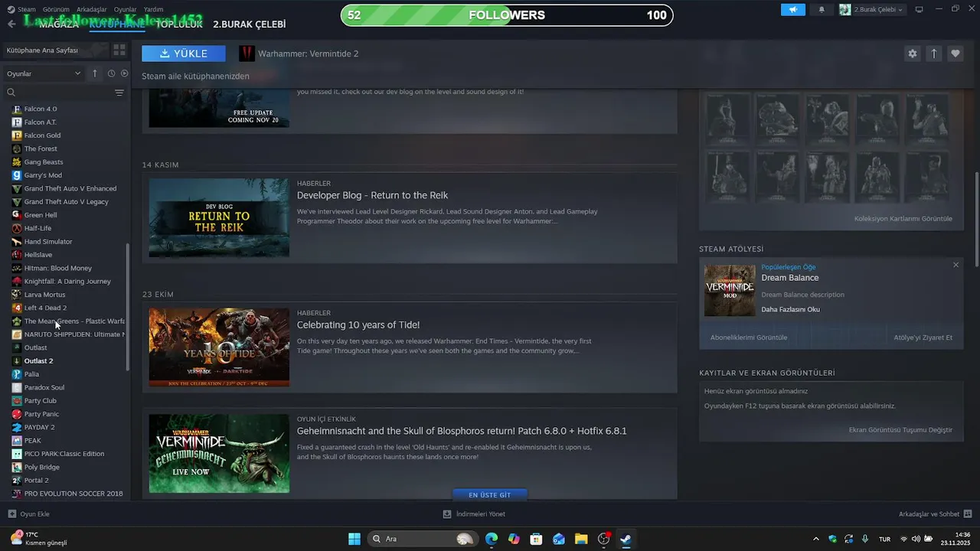Click the YÜKLE install button
This screenshot has width=980, height=551.
(x=184, y=54)
